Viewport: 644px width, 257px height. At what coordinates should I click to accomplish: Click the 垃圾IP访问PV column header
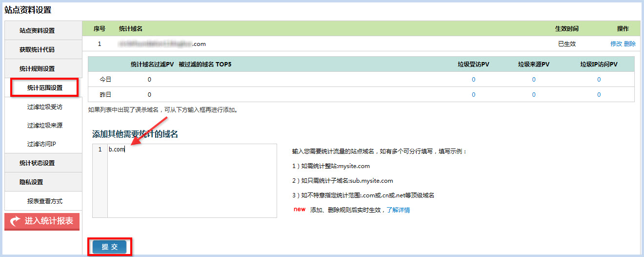coord(599,64)
